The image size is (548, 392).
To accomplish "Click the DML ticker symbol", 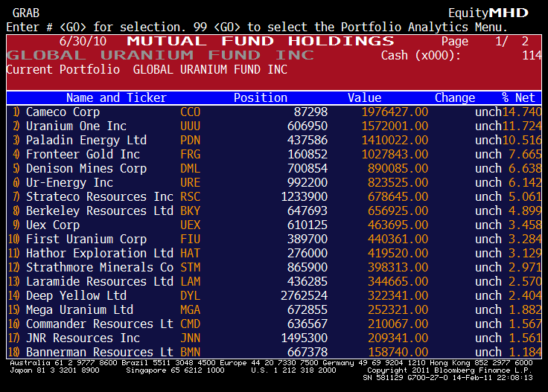I will point(190,169).
